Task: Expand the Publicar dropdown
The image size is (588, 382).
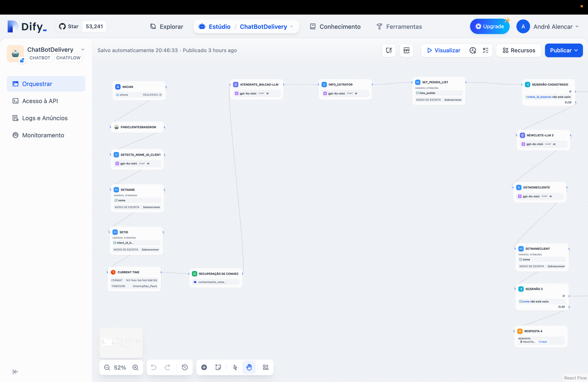Action: click(564, 50)
